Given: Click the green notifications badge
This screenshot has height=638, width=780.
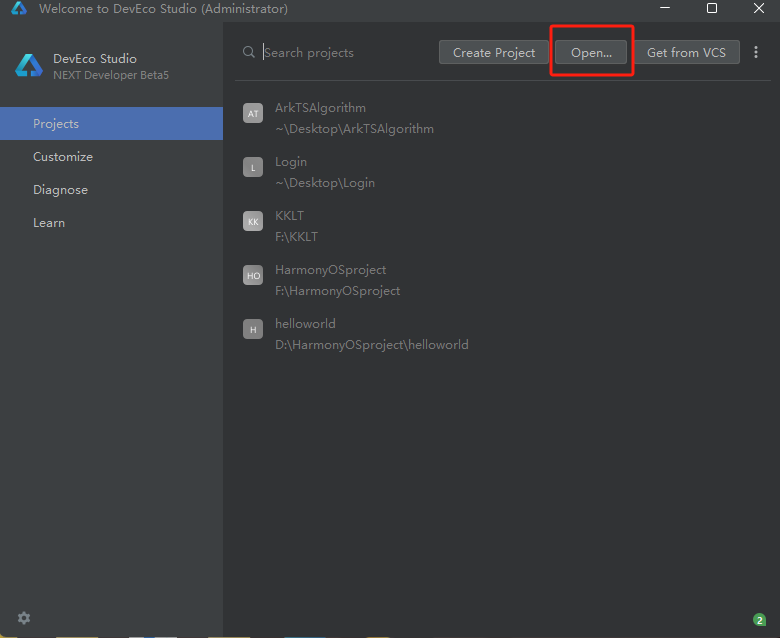Looking at the screenshot, I should tap(759, 620).
